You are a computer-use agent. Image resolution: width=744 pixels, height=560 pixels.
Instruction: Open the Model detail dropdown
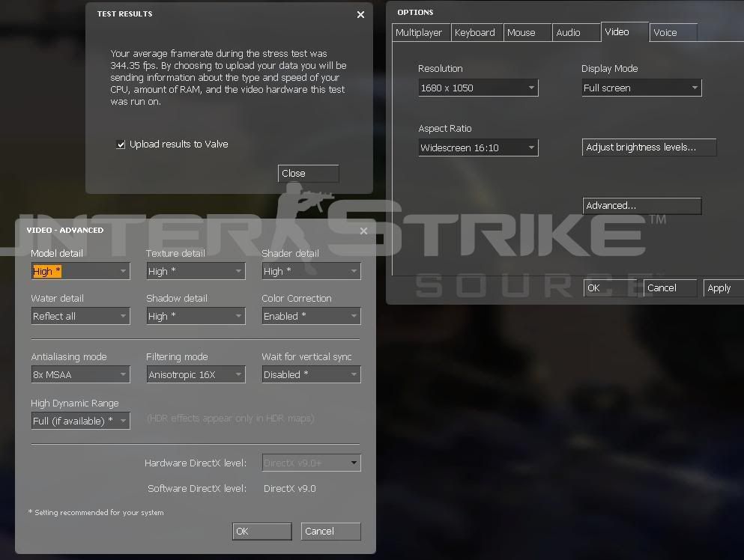click(x=81, y=271)
